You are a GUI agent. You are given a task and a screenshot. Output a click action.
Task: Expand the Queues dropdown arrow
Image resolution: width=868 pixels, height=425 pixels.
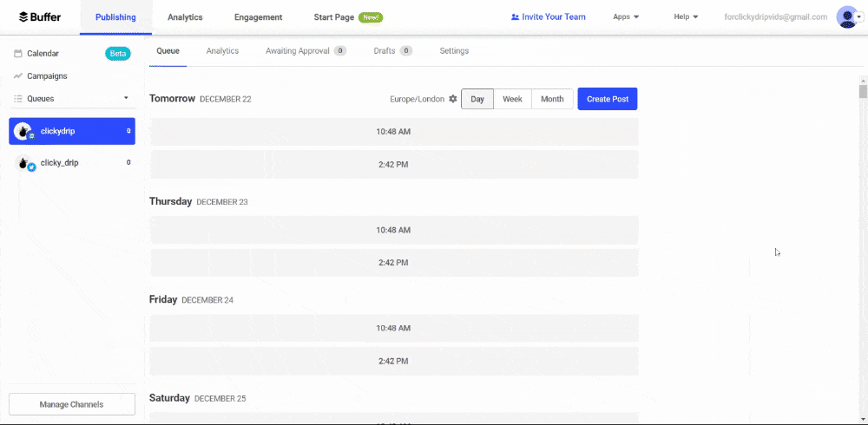[x=126, y=98]
